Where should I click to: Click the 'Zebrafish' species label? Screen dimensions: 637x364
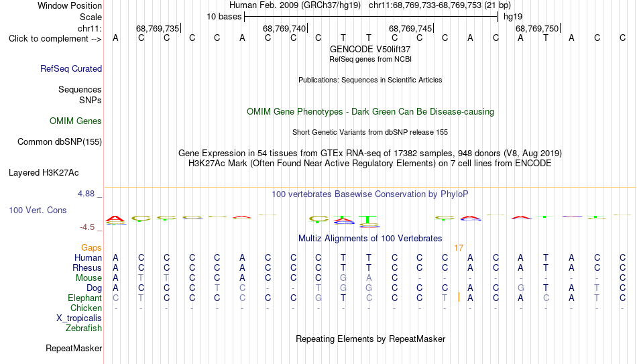tap(84, 328)
